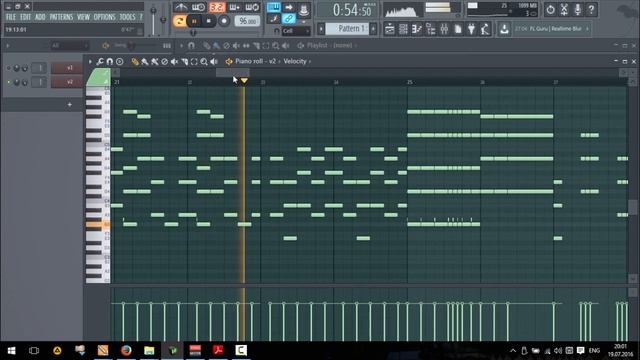Open the Velocity event editor dropdown

coord(296,61)
